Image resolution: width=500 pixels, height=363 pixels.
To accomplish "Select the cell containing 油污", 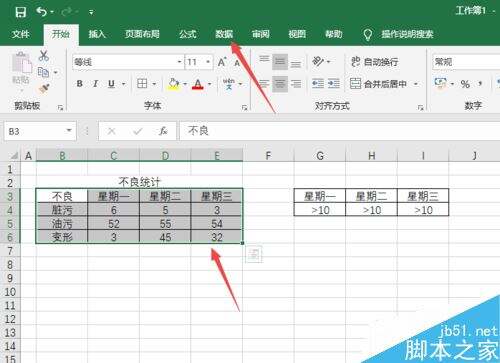I will click(62, 223).
